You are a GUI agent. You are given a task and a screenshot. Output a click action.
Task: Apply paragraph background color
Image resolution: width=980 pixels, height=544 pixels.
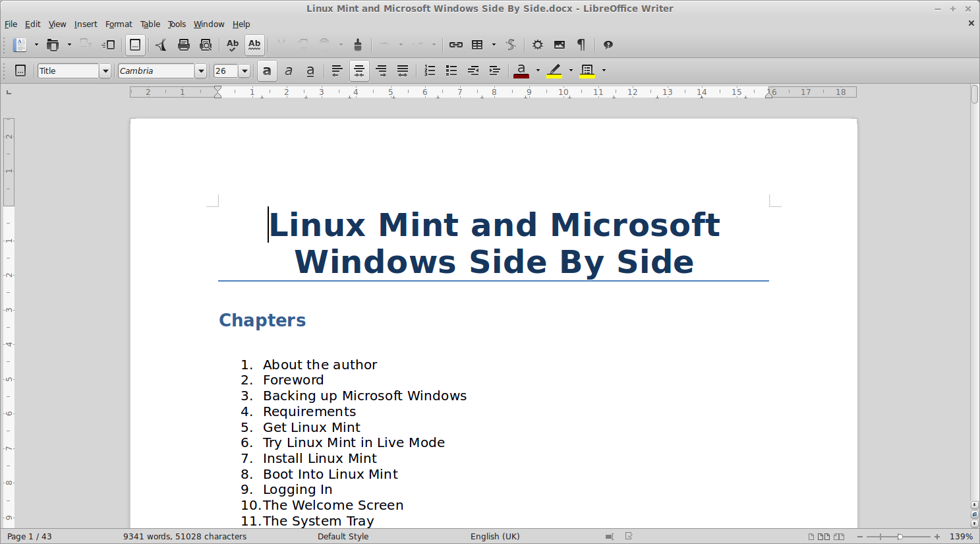point(587,71)
